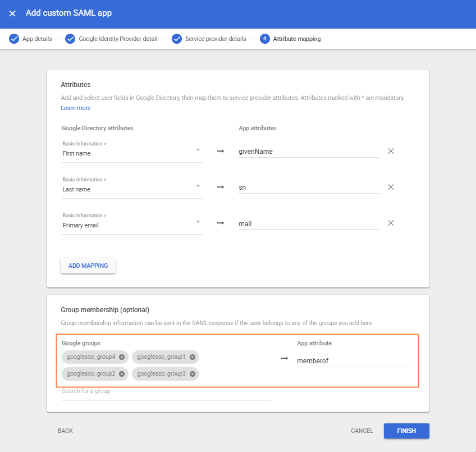
Task: Remove googlesso_group1 chip
Action: [x=193, y=357]
